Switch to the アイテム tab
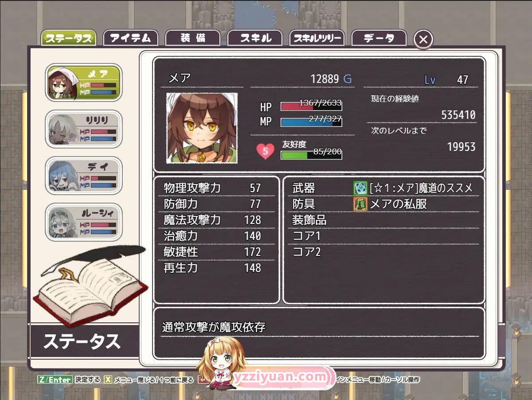 (130, 38)
